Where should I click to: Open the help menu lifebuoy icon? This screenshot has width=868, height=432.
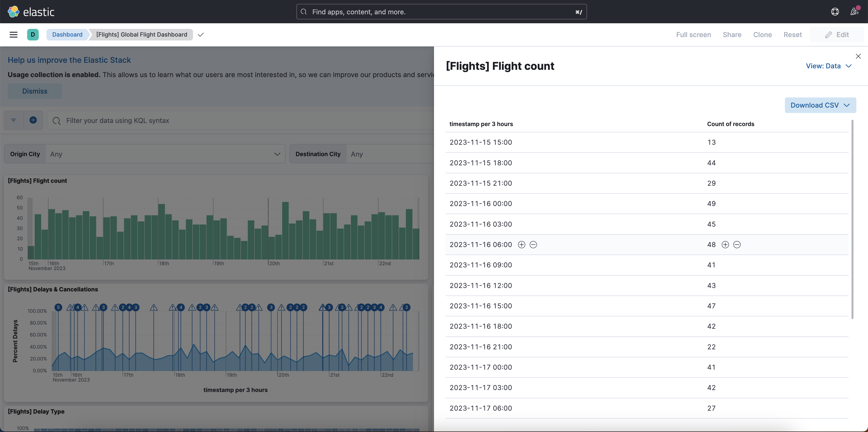click(x=835, y=12)
